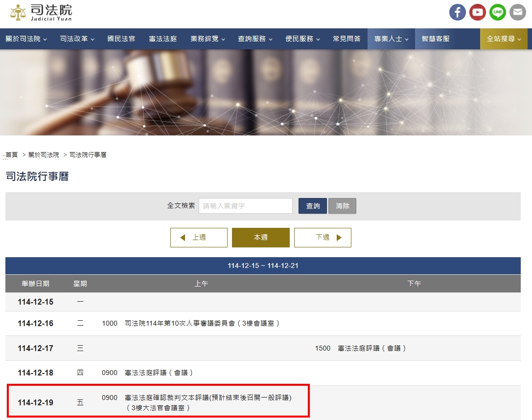Open the 查詢服務 dropdown menu
The width and height of the screenshot is (532, 420).
[255, 39]
